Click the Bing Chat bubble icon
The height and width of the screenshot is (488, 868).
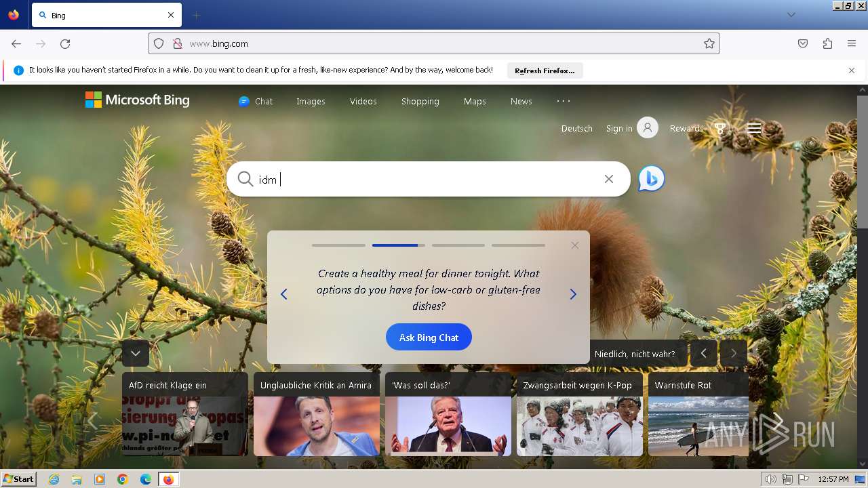pos(652,178)
